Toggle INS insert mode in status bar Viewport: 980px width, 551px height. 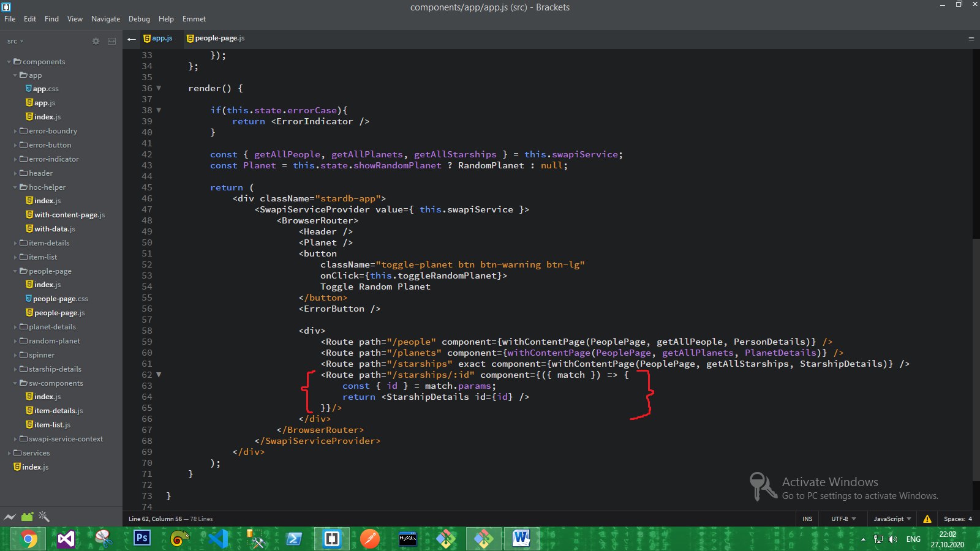pos(807,519)
